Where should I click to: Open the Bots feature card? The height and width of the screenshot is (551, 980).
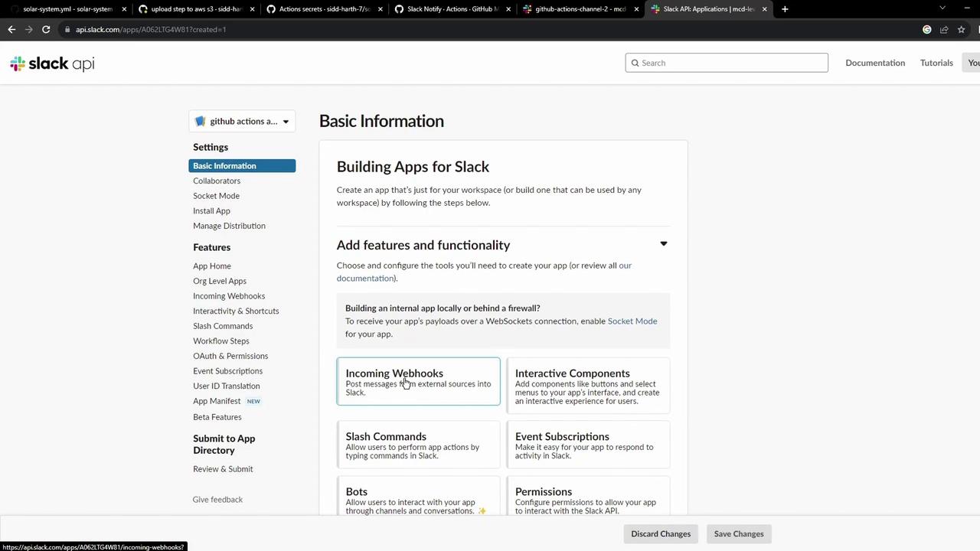pos(418,496)
